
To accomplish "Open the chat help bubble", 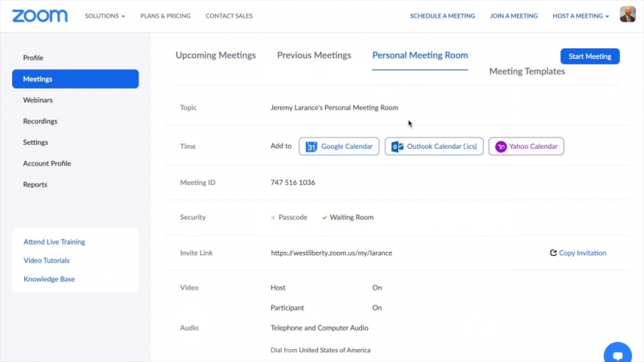I will point(617,354).
